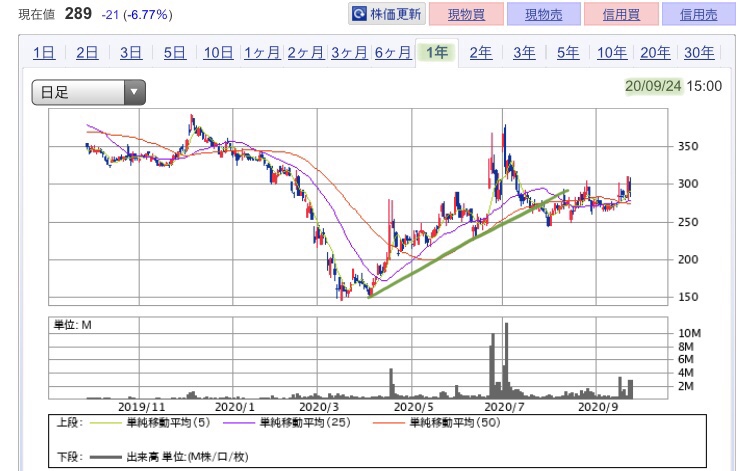Viewport: 745px width, 471px height.
Task: Click the 250 price axis label
Action: click(x=688, y=222)
